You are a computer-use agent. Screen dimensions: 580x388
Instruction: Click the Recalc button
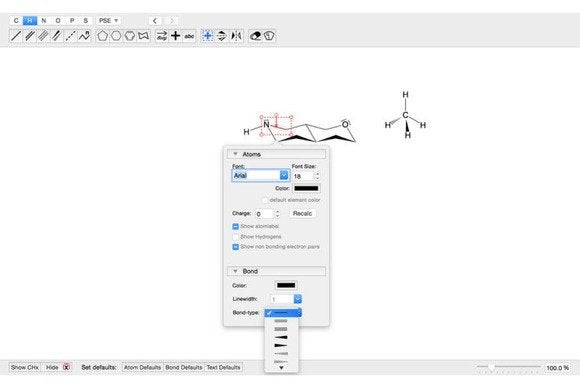pos(303,213)
